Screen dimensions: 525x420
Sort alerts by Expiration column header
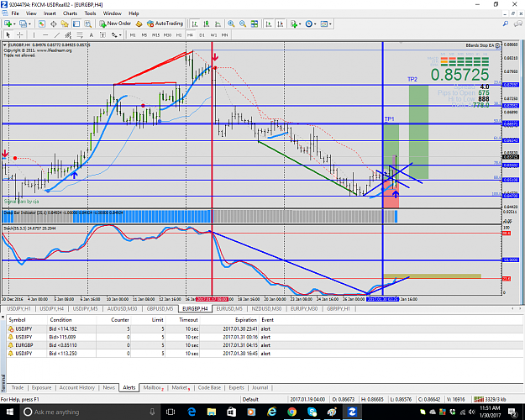[x=245, y=320]
